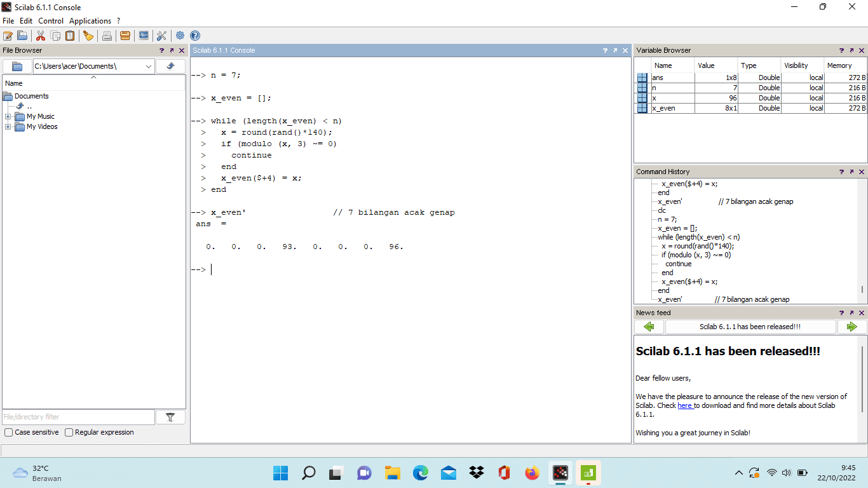
Task: Click the matrix icon for variable x_even
Action: coord(642,108)
